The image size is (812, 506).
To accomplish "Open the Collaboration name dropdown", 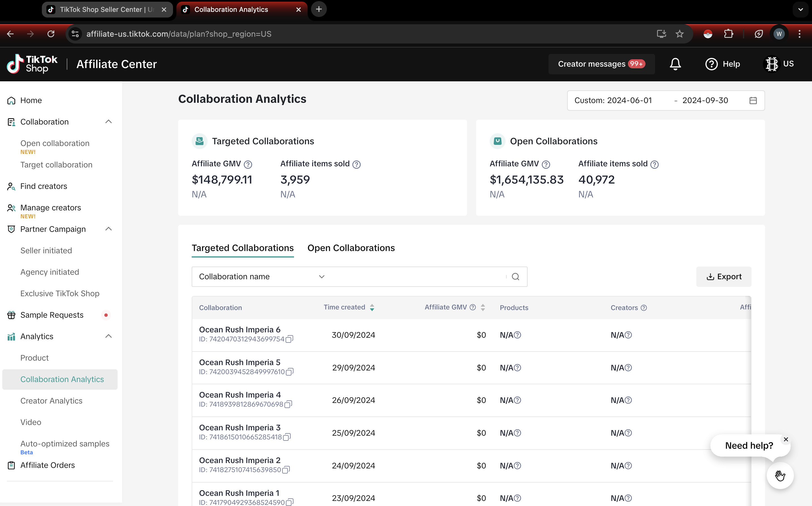I will point(261,277).
